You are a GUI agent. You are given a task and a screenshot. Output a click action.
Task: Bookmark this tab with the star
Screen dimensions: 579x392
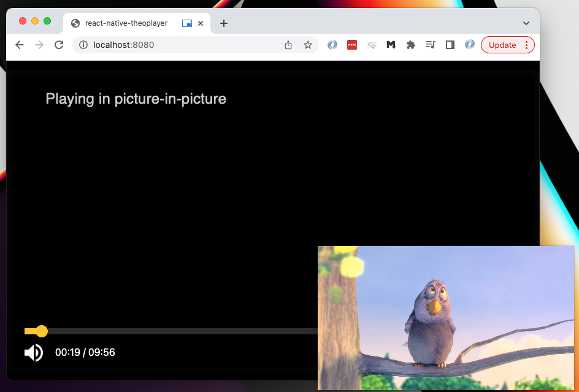(308, 45)
